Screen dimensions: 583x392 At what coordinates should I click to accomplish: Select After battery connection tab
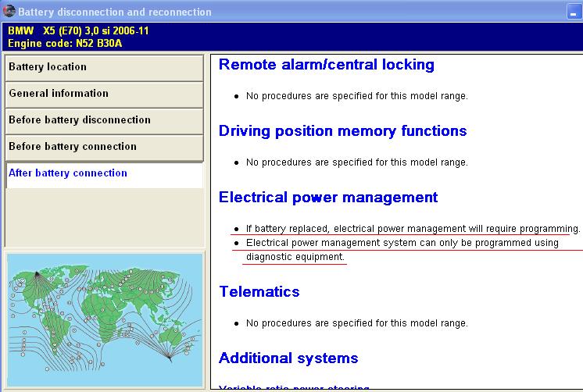pos(105,175)
